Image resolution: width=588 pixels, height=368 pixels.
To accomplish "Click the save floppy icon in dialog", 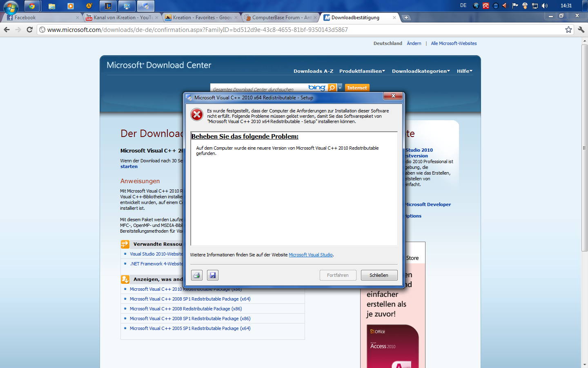I will pyautogui.click(x=213, y=275).
